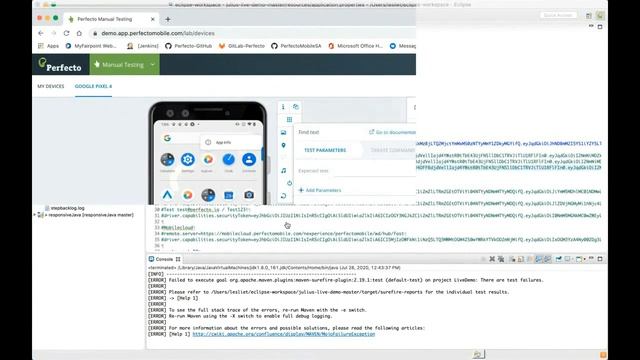Click the Chrome address bar

pyautogui.click(x=253, y=33)
